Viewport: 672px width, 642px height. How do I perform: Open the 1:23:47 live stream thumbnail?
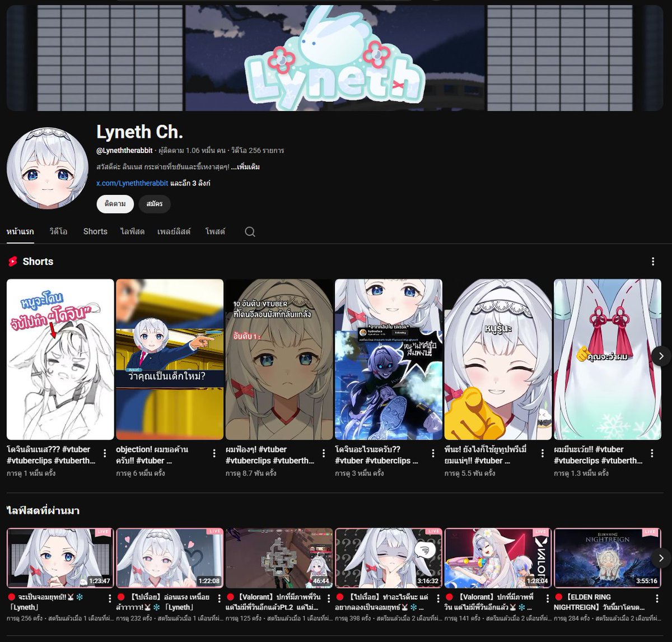pyautogui.click(x=60, y=558)
